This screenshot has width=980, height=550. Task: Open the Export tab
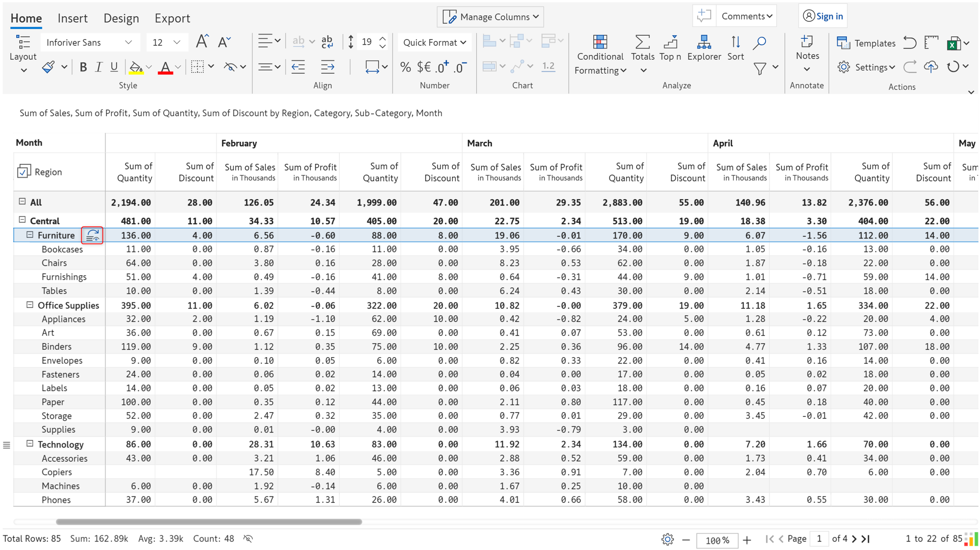[x=172, y=18]
